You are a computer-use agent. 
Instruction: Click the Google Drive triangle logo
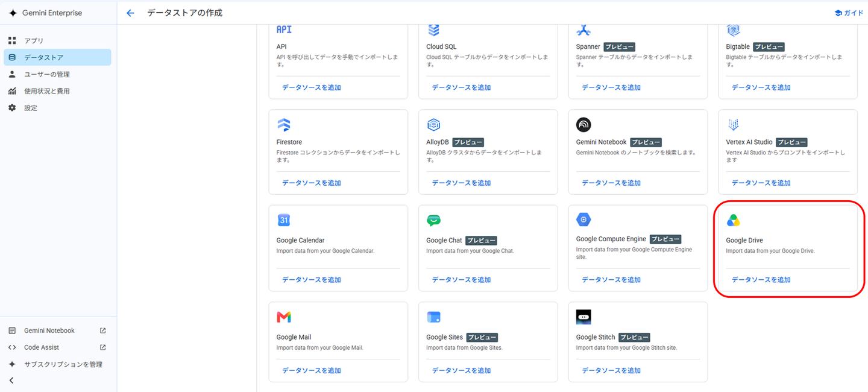click(734, 221)
